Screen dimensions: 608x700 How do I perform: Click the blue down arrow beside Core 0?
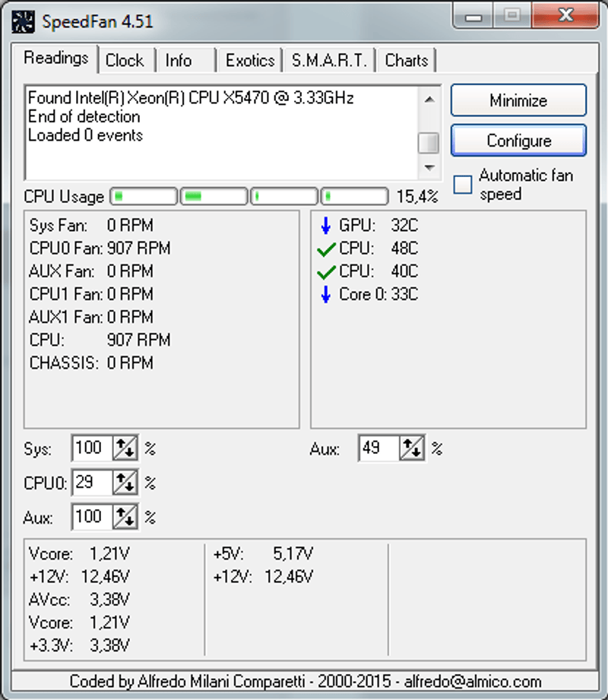click(326, 295)
